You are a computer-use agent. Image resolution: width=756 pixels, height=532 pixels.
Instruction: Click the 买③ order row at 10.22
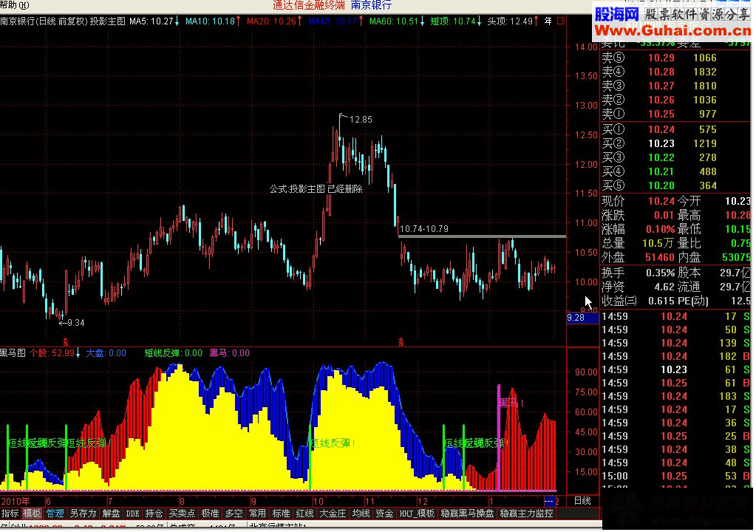pos(676,157)
